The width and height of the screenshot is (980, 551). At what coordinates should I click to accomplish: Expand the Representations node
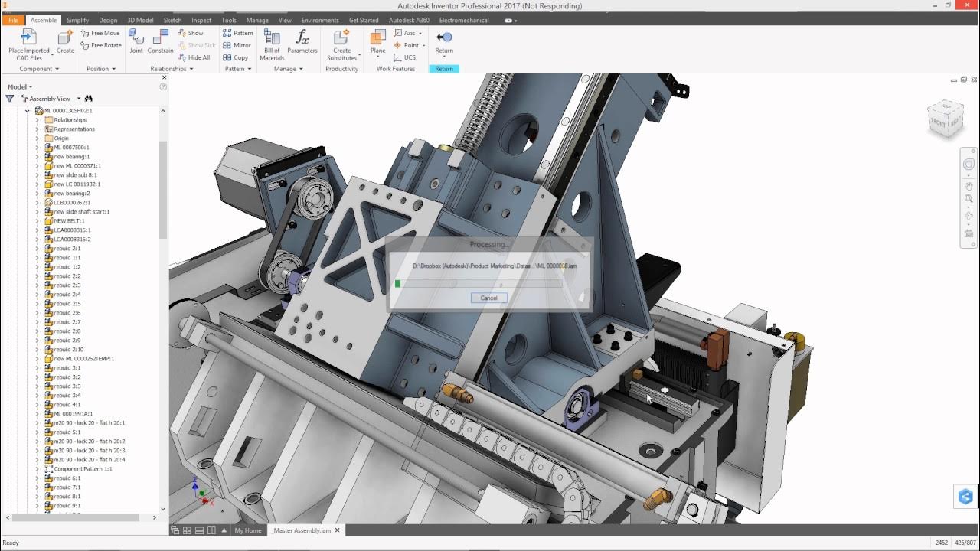click(37, 129)
